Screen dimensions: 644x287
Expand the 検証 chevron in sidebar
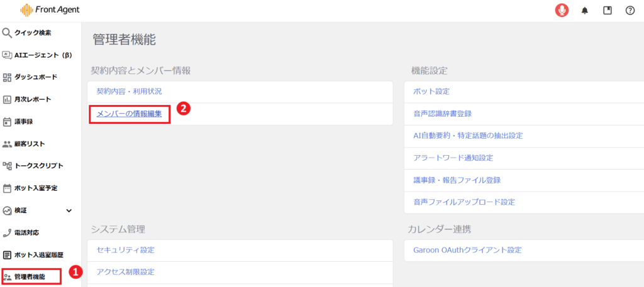pos(69,210)
